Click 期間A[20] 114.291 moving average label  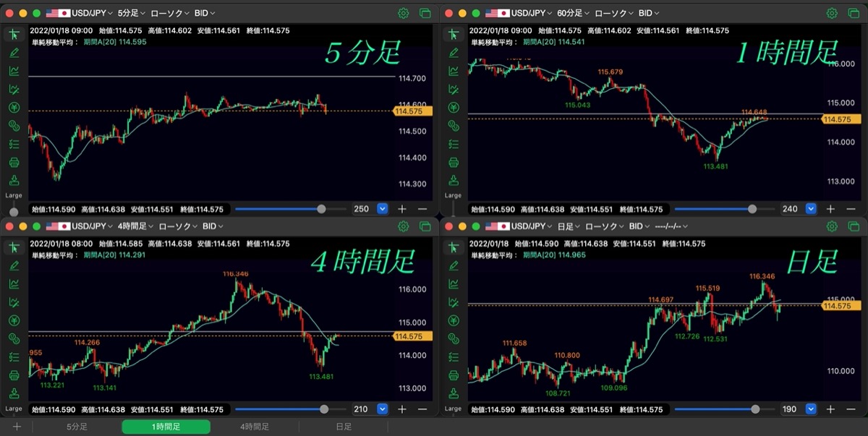click(x=116, y=255)
